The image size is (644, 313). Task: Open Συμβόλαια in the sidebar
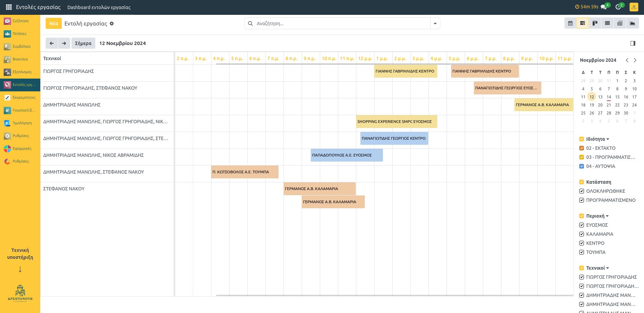[20, 46]
